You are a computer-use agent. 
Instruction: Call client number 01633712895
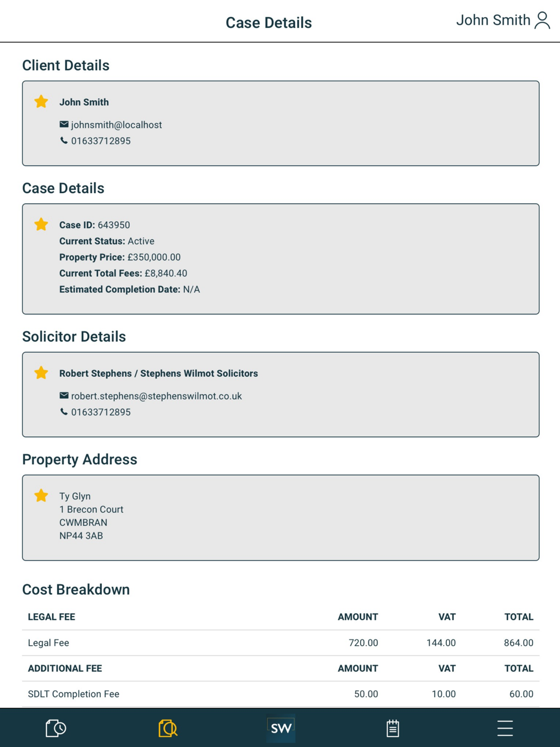[101, 141]
